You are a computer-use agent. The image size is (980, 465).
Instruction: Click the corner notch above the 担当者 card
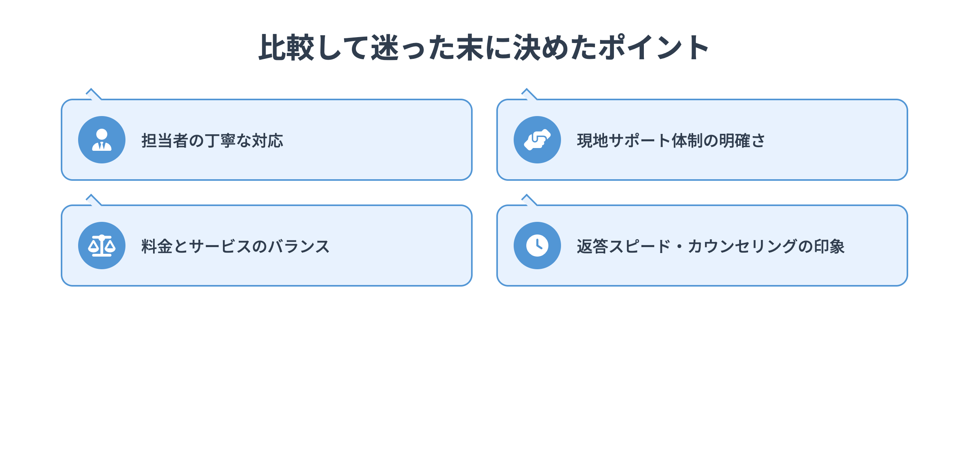[x=93, y=94]
